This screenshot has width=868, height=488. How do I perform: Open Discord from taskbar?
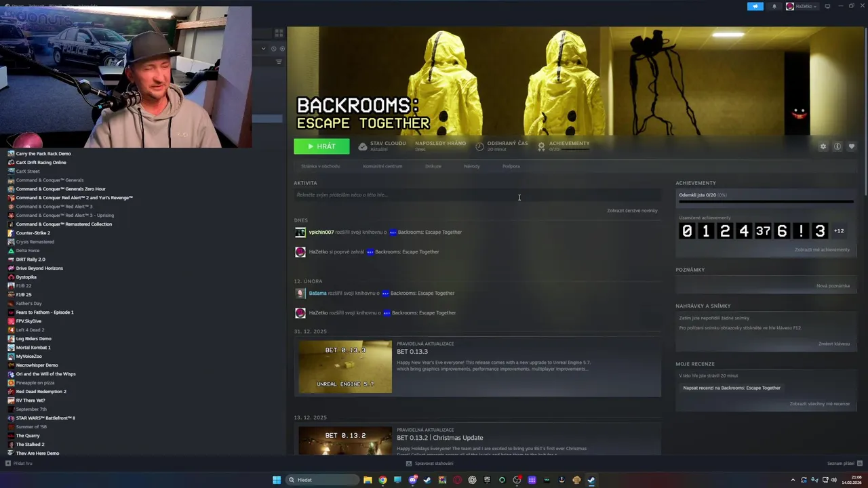pyautogui.click(x=412, y=480)
